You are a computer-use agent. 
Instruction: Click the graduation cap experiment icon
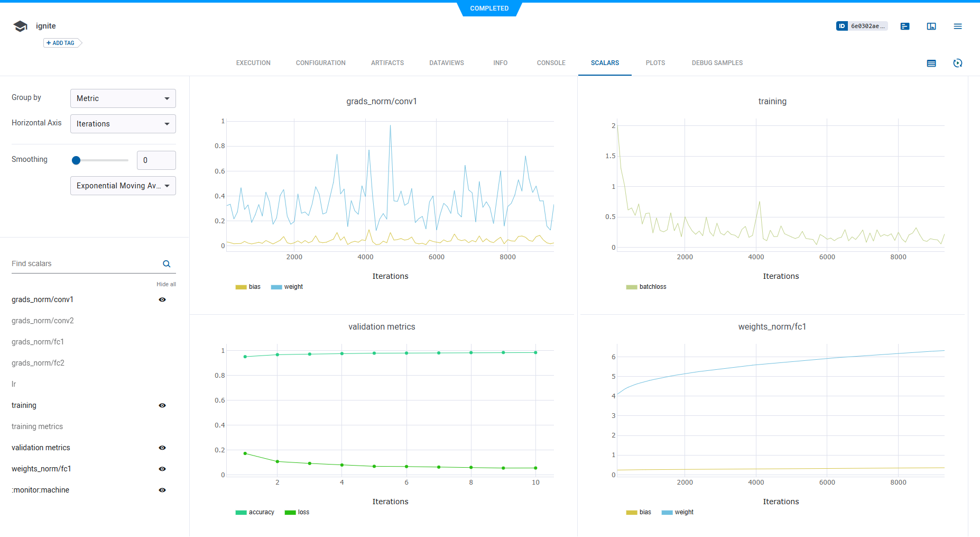click(x=20, y=26)
